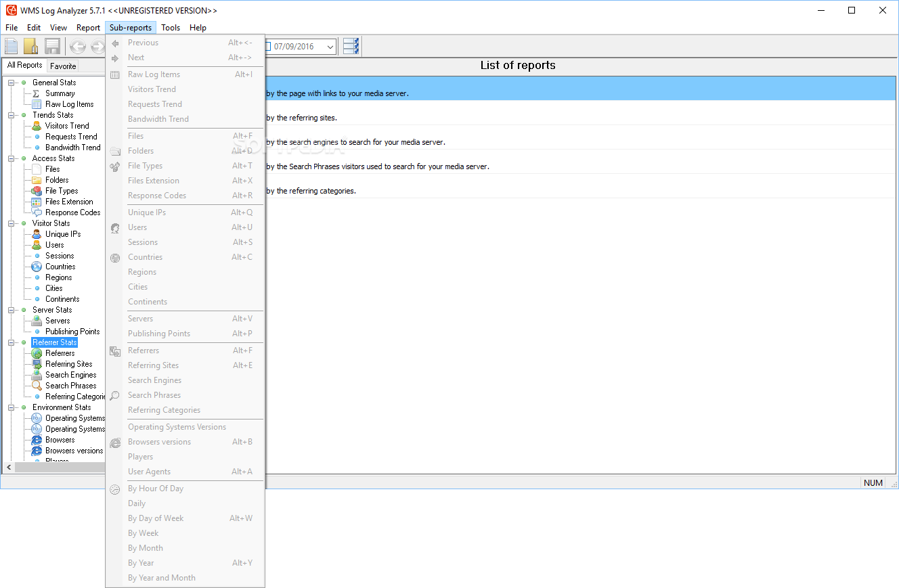The image size is (899, 588).
Task: Click the Referrers globe icon
Action: 37,353
